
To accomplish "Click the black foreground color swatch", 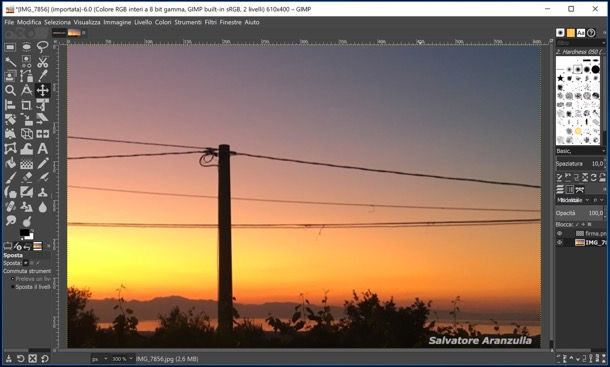I will [25, 233].
